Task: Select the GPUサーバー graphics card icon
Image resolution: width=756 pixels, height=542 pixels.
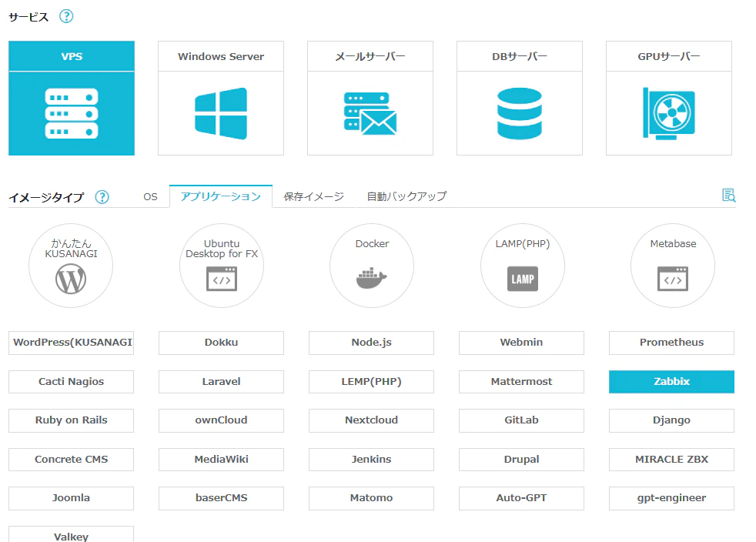Action: coord(669,114)
